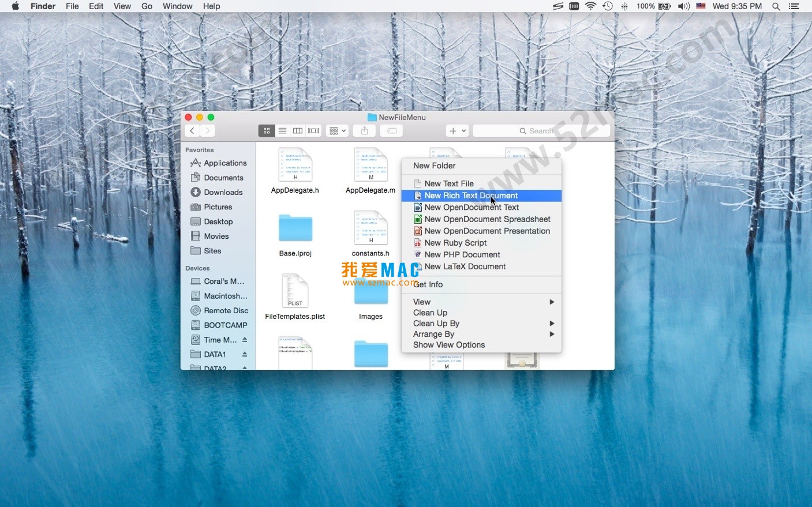This screenshot has height=507, width=812.
Task: Select column view in the Finder toolbar
Action: click(298, 130)
